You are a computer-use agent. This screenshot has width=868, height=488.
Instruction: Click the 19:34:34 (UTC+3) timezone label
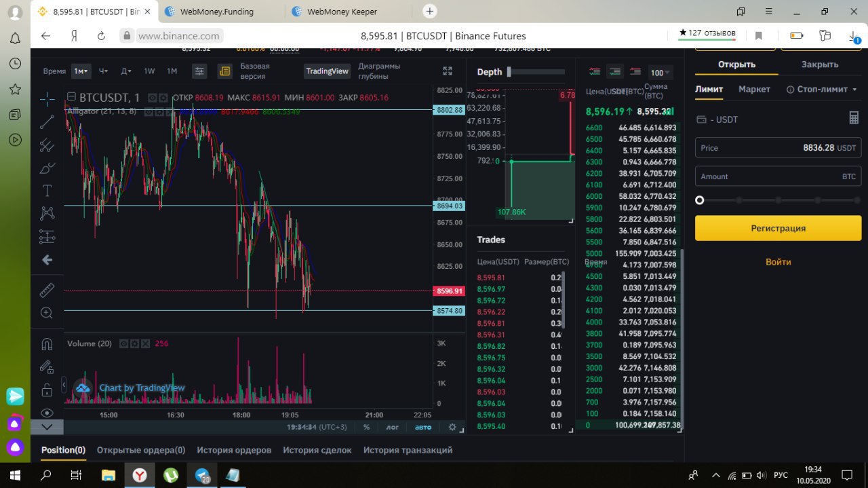click(316, 427)
